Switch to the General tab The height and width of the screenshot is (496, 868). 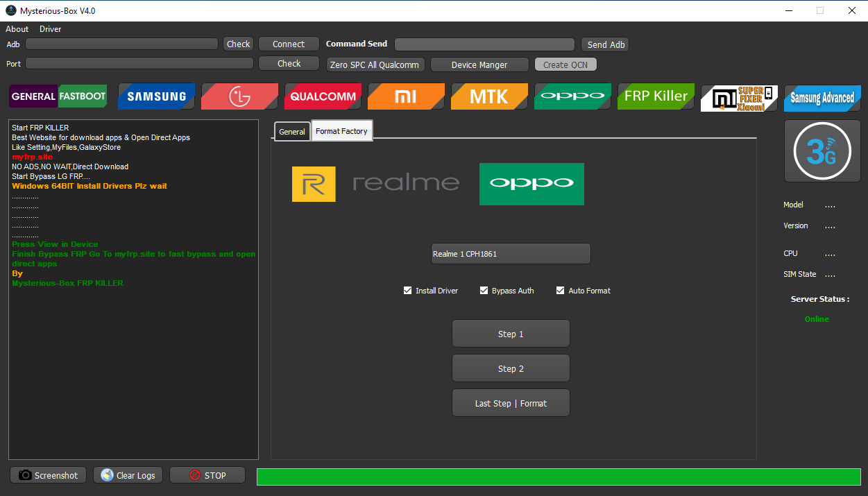tap(291, 131)
